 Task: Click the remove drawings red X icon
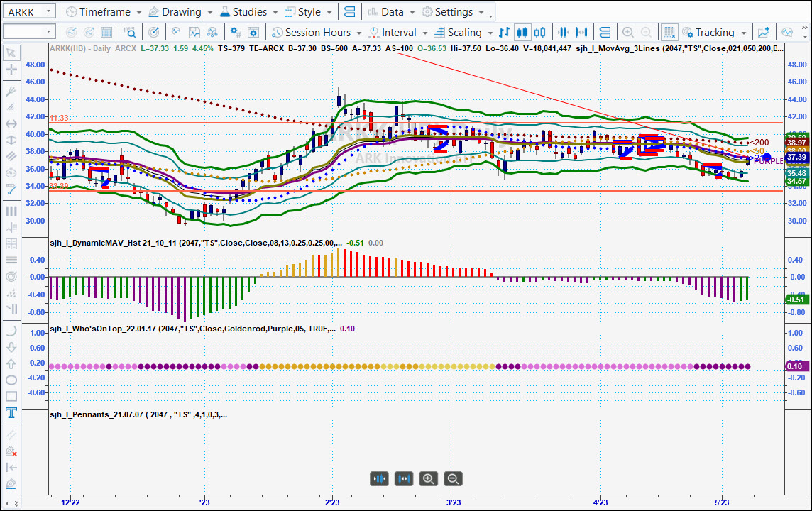tap(11, 451)
